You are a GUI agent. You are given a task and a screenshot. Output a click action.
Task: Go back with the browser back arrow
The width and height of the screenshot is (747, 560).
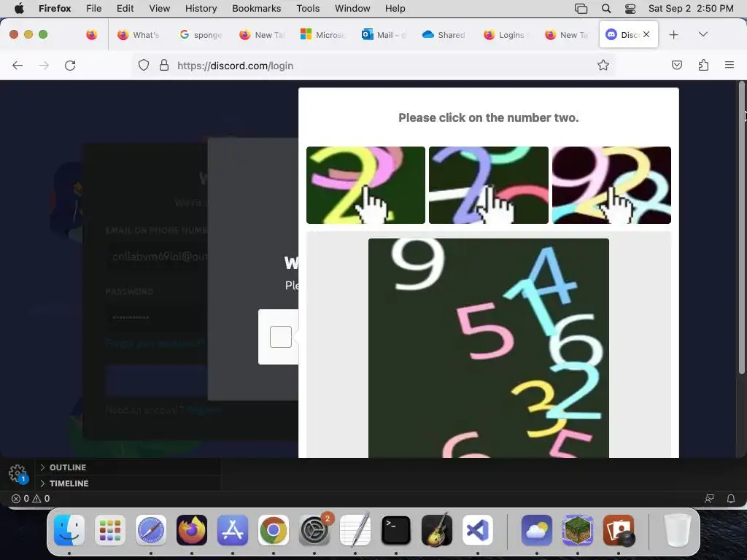click(18, 65)
